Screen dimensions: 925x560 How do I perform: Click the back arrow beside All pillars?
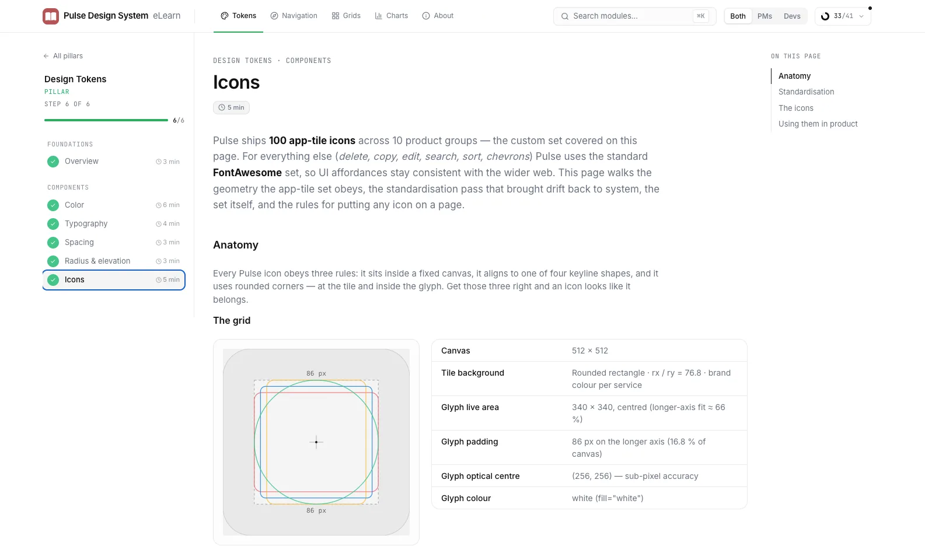point(46,56)
